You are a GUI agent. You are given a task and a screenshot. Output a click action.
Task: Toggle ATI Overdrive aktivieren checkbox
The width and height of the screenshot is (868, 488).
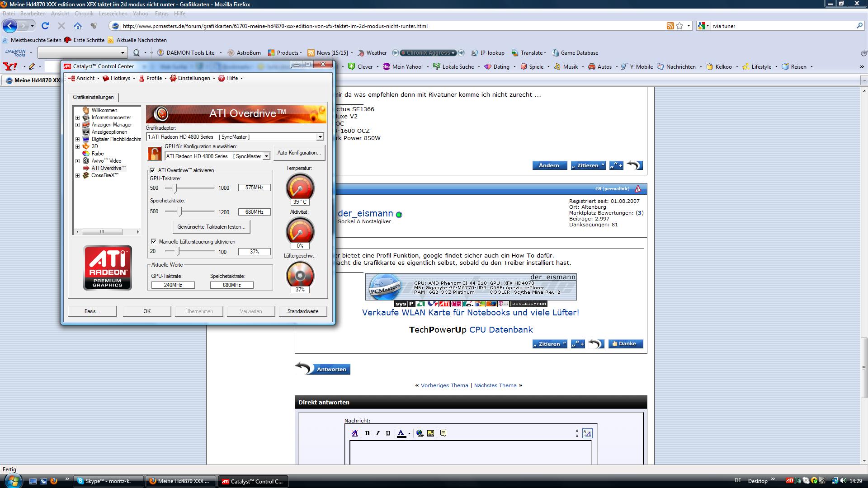point(152,170)
